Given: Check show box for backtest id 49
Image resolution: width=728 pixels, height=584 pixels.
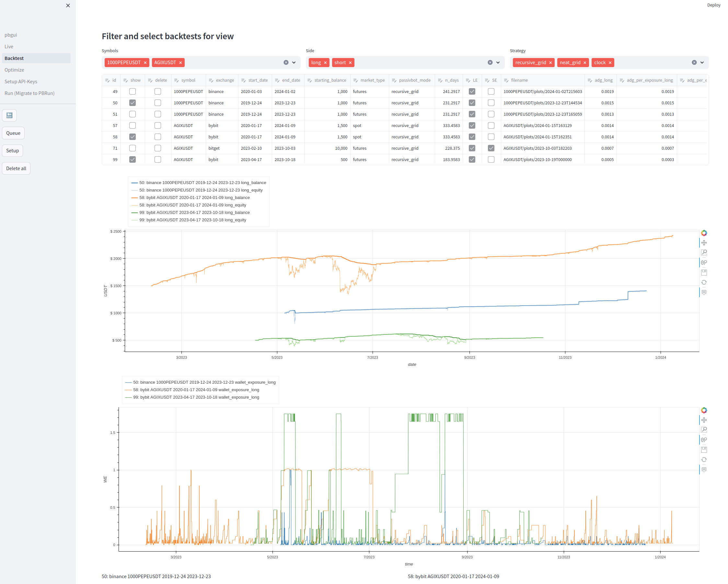Looking at the screenshot, I should tap(133, 91).
